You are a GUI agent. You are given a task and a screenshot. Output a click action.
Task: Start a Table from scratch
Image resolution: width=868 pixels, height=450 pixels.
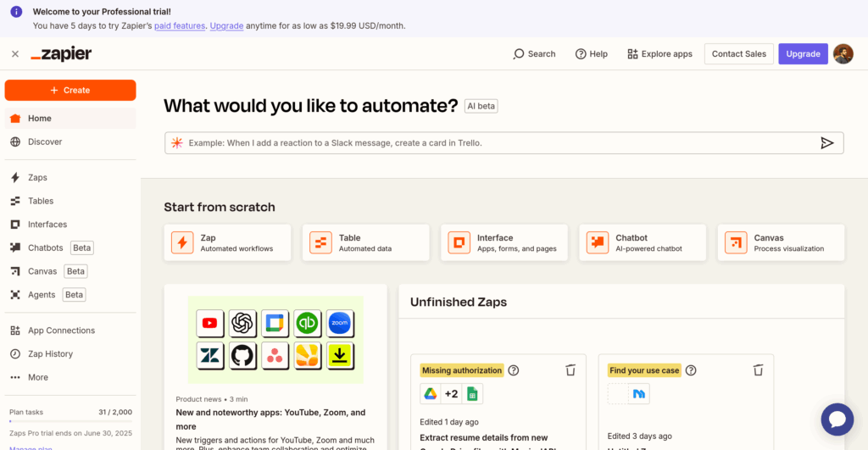click(366, 242)
